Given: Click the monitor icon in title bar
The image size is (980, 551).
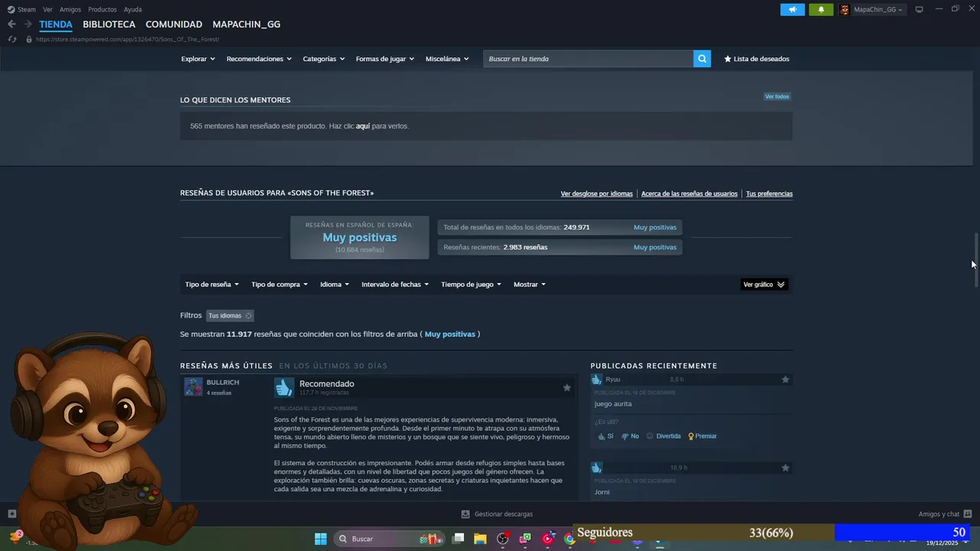Looking at the screenshot, I should (920, 9).
